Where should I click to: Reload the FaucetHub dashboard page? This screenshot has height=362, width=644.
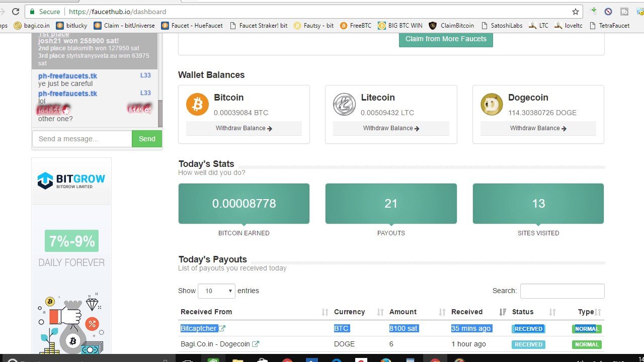15,12
